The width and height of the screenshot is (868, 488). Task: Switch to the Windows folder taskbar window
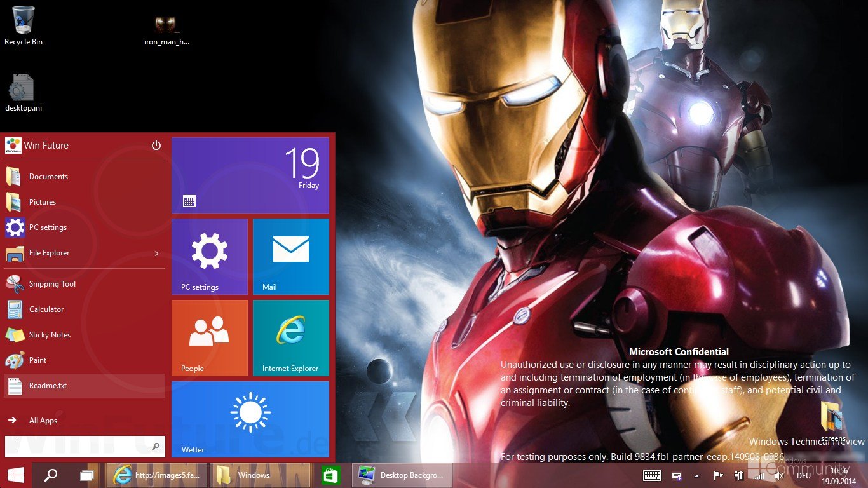click(x=260, y=475)
